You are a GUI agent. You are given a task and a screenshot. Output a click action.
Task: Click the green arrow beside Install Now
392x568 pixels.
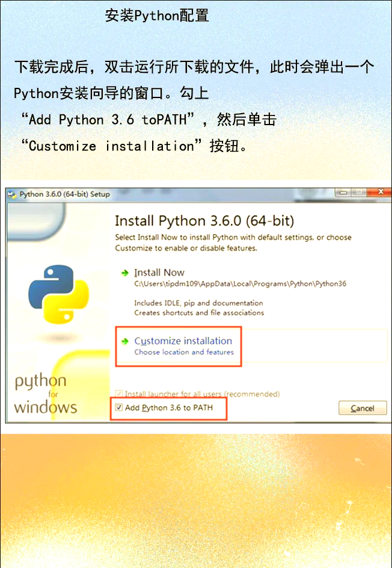[x=125, y=273]
